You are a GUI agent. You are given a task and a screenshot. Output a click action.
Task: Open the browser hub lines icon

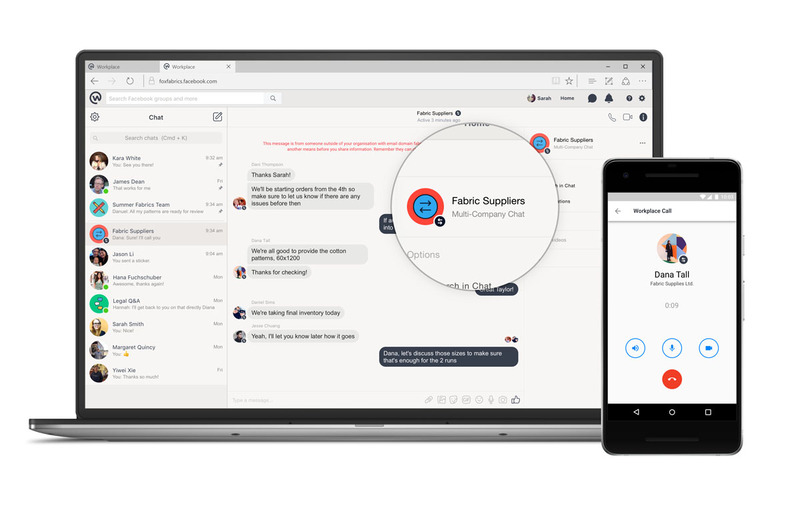(x=592, y=81)
